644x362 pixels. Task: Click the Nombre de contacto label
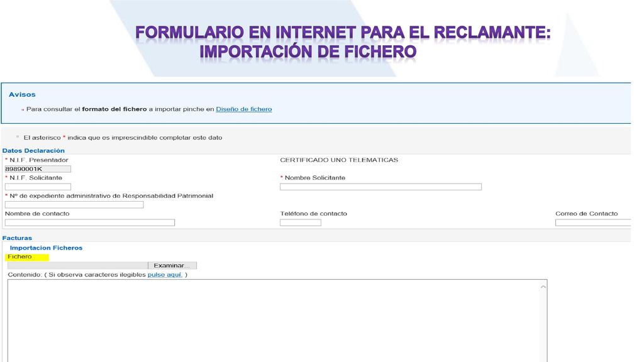coord(37,214)
